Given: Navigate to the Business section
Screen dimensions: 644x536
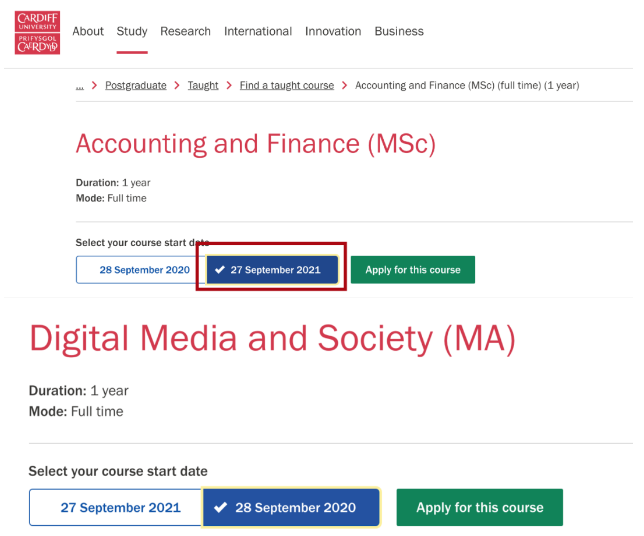Looking at the screenshot, I should pyautogui.click(x=399, y=31).
